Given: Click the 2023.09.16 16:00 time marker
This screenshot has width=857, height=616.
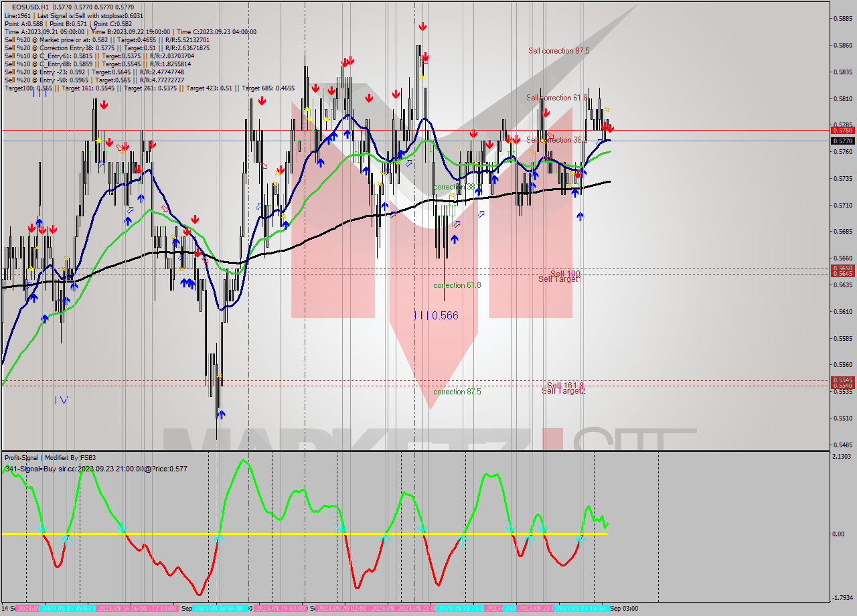Looking at the screenshot, I should pos(123,609).
